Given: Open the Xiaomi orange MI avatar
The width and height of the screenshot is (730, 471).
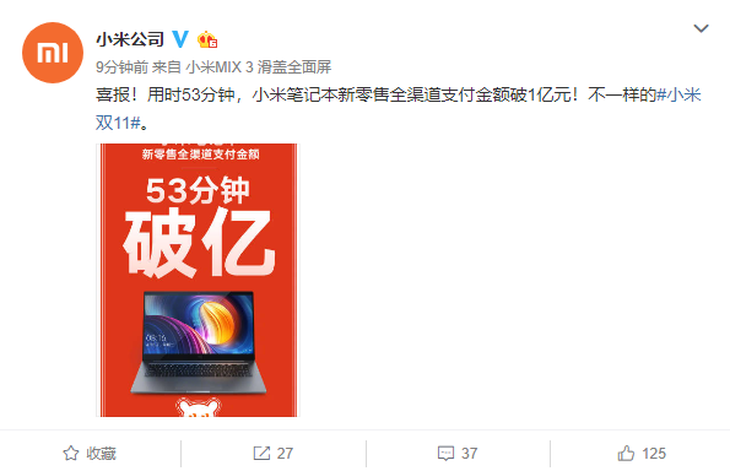Looking at the screenshot, I should pos(52,53).
